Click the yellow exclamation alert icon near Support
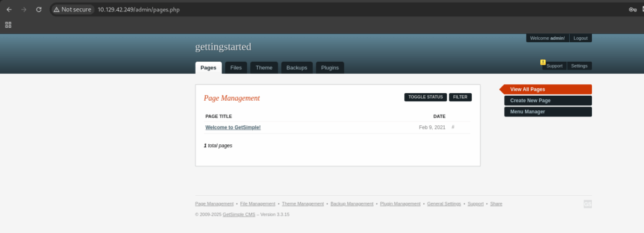This screenshot has height=233, width=644. click(x=543, y=62)
